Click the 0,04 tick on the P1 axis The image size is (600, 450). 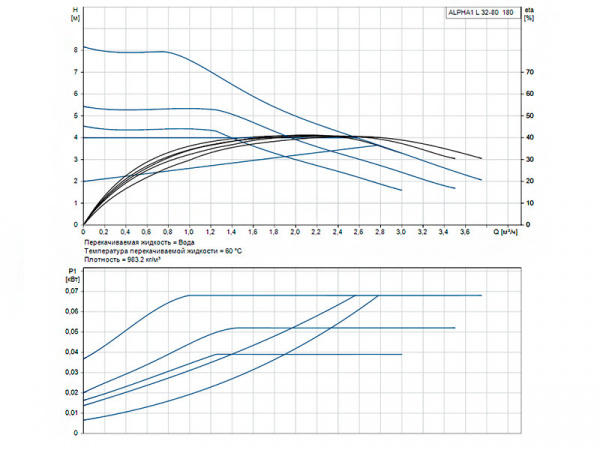pos(72,352)
